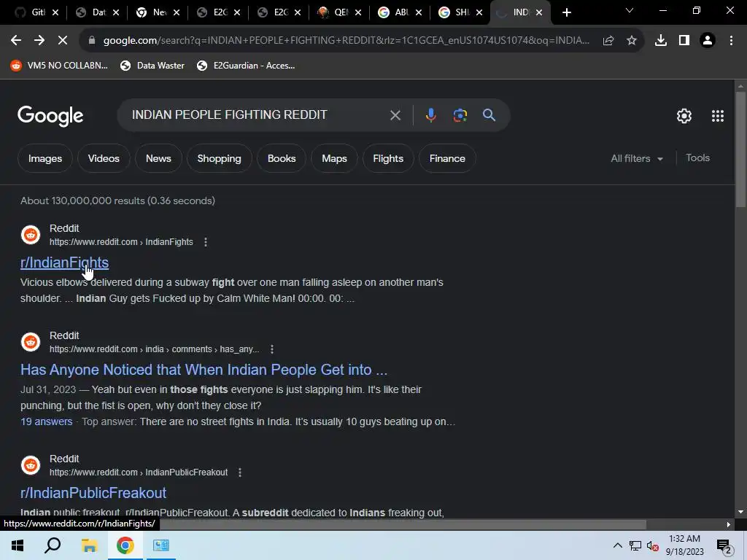
Task: Open Google quick settings gear
Action: click(x=684, y=116)
